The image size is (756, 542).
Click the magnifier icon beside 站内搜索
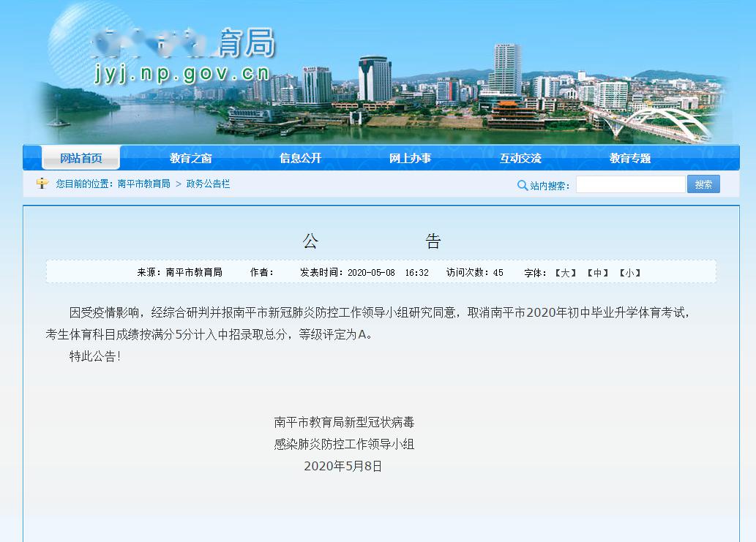click(522, 185)
